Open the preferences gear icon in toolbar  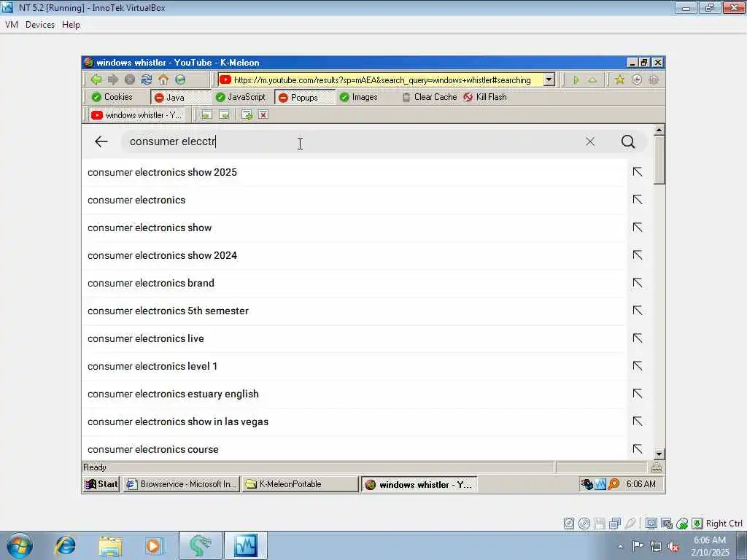pos(654,79)
